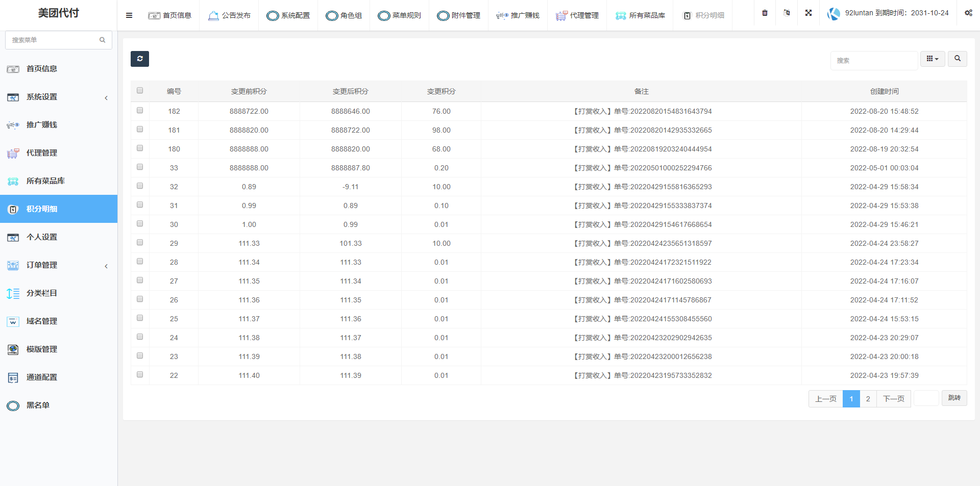Click the 个人设置 icon in sidebar

(13, 237)
